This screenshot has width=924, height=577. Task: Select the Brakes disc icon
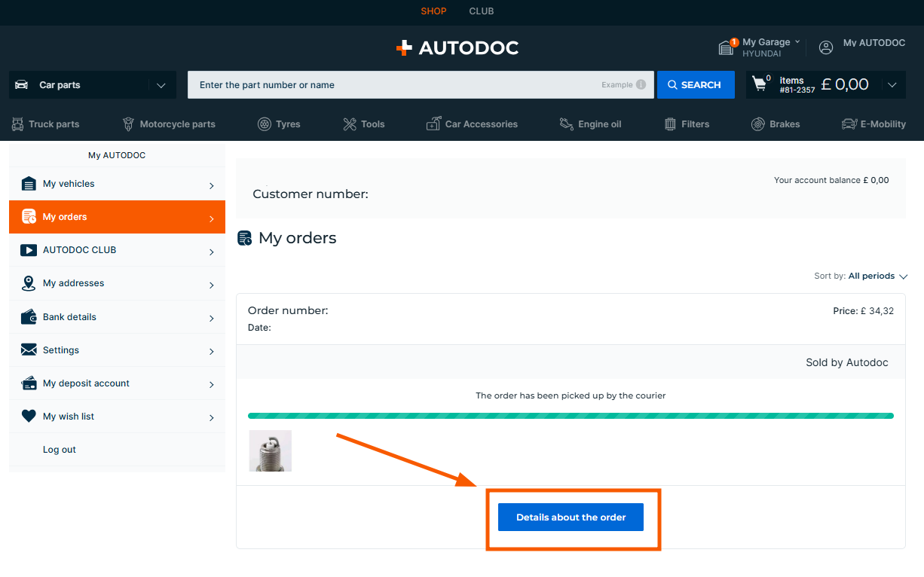(758, 124)
